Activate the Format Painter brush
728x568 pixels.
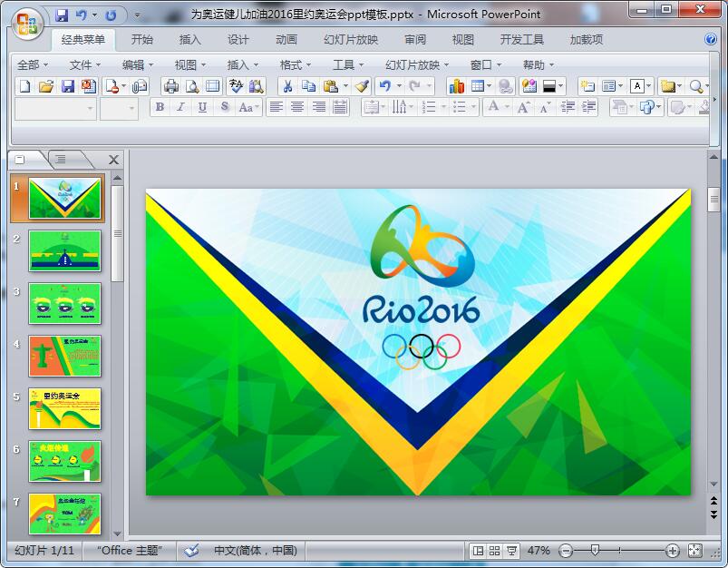pos(362,86)
